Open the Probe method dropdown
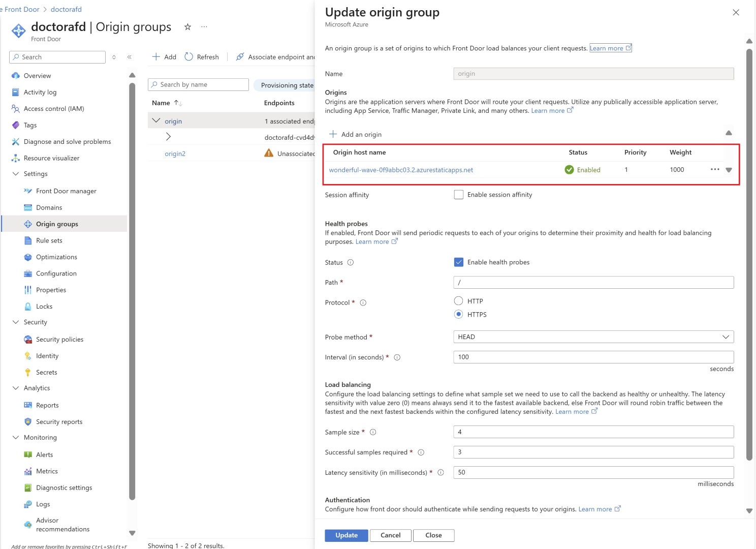The image size is (756, 549). (x=593, y=337)
